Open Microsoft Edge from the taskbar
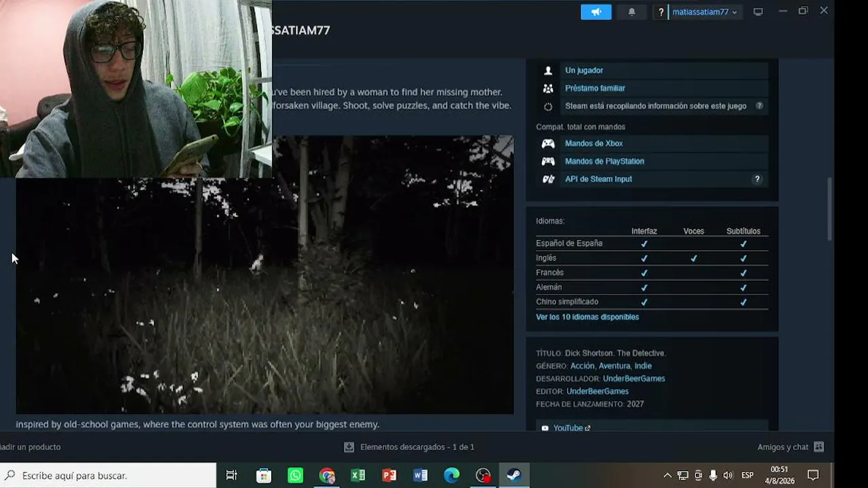Image resolution: width=868 pixels, height=488 pixels. (452, 475)
